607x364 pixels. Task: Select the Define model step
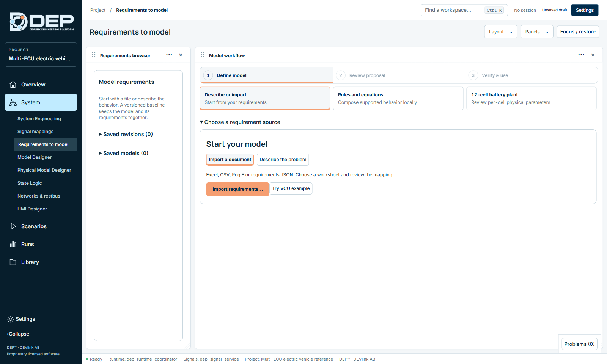pos(266,75)
